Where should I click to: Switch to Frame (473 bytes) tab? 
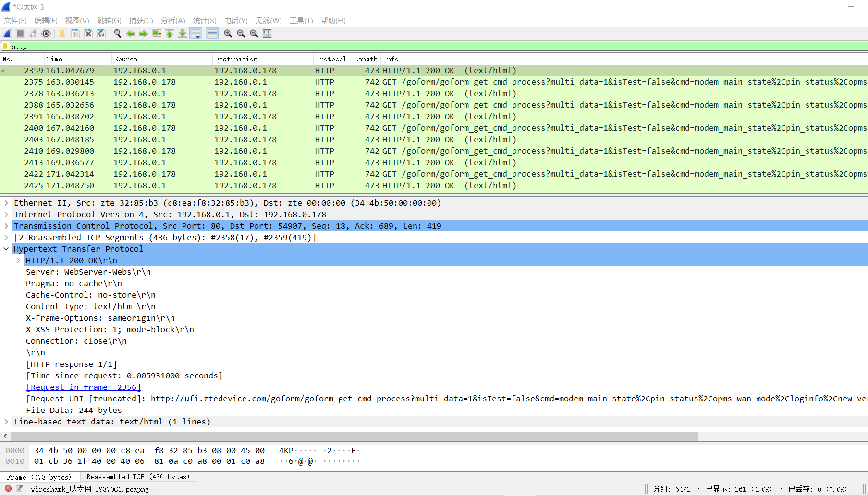click(39, 477)
